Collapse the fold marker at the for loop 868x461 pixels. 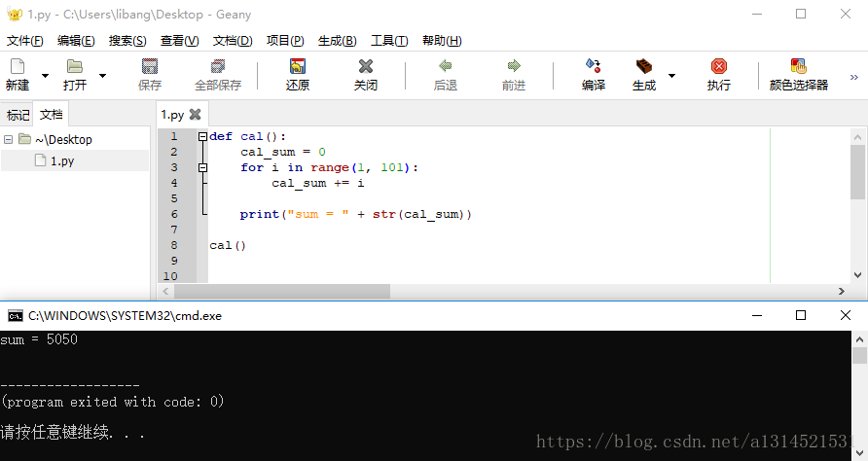coord(202,167)
